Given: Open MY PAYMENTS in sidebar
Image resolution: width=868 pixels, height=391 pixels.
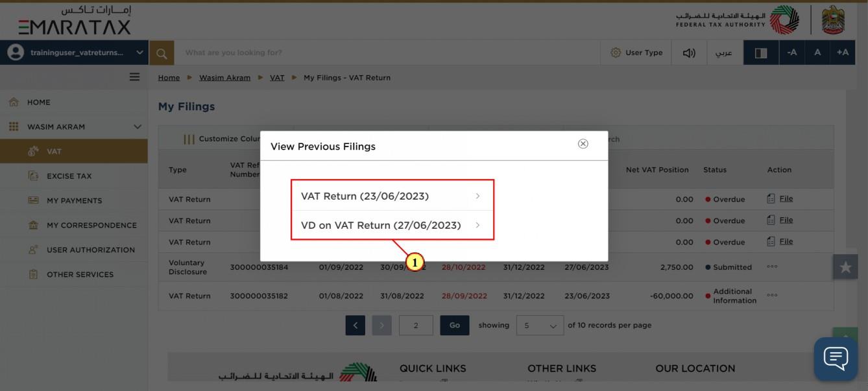Looking at the screenshot, I should point(74,200).
